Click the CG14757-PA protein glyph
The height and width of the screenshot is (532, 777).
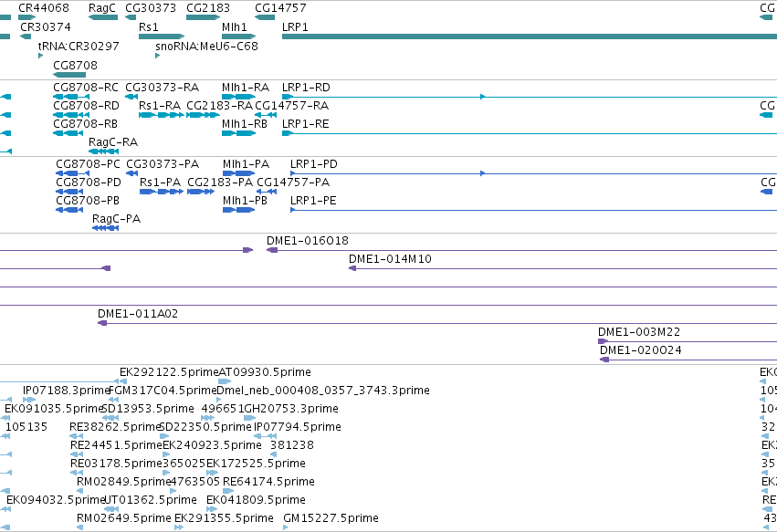coord(267,192)
